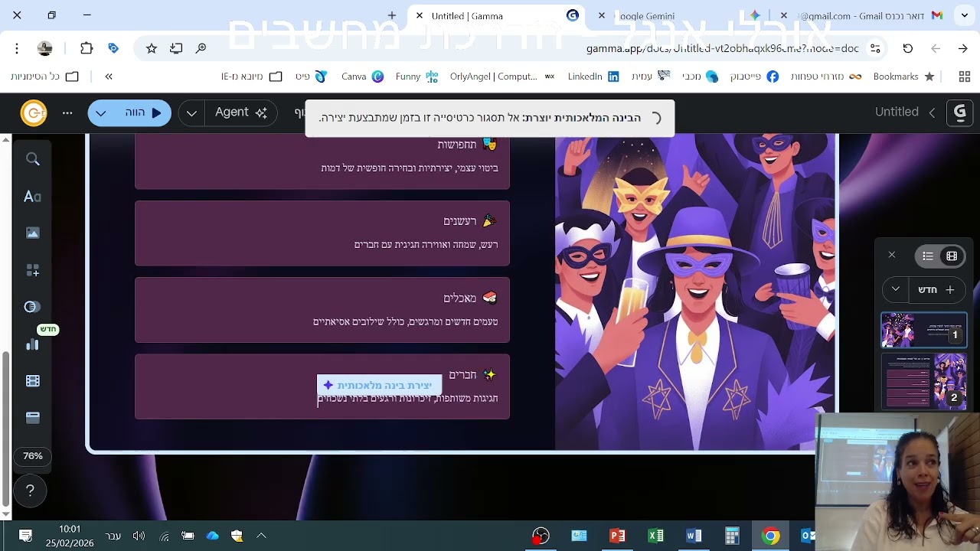Open the Chrome extensions puzzle icon
The width and height of the screenshot is (980, 551).
tap(87, 48)
